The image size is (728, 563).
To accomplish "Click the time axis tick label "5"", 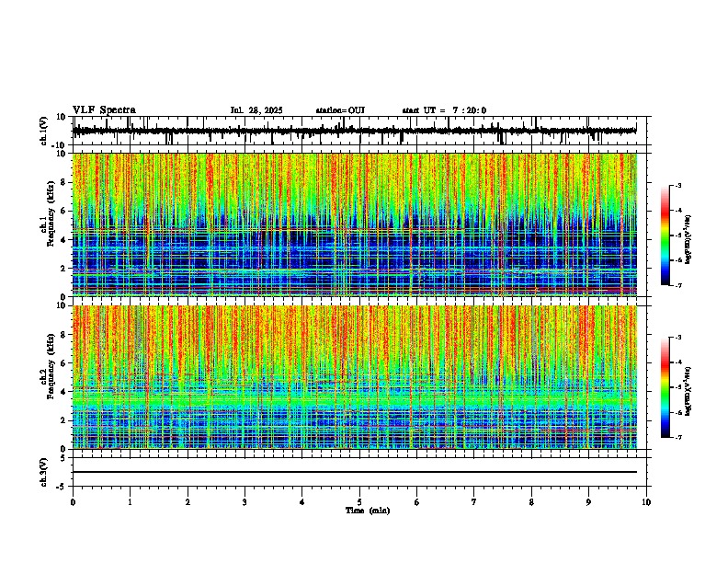I will [x=359, y=502].
